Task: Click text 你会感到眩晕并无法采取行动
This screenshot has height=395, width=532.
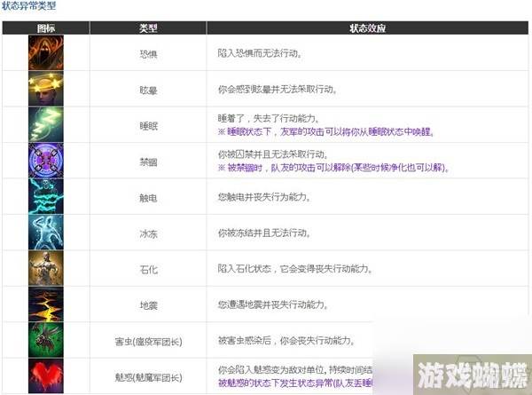Action: (x=278, y=90)
